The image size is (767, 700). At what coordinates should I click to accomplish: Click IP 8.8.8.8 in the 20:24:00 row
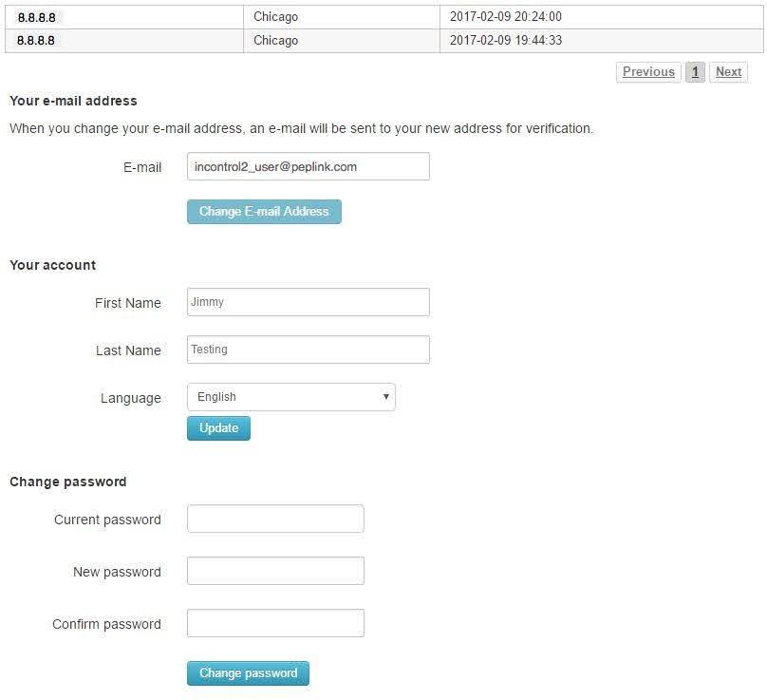coord(36,17)
